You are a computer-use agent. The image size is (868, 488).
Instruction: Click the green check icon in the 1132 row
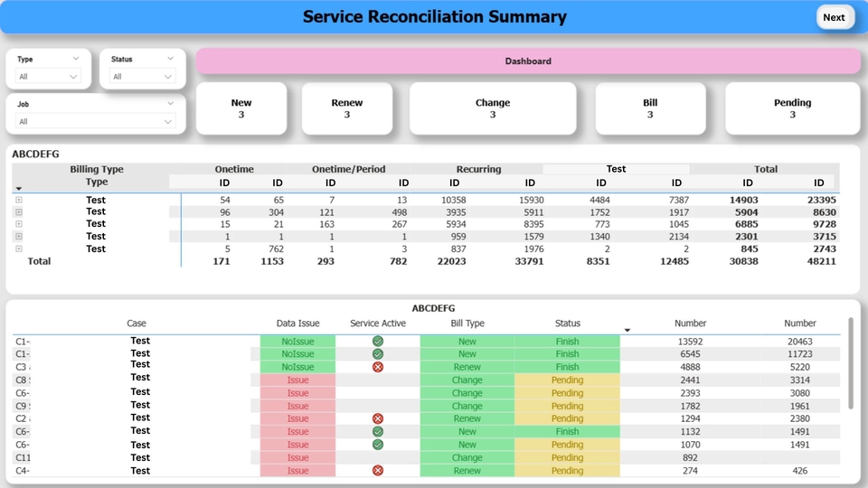pos(378,432)
